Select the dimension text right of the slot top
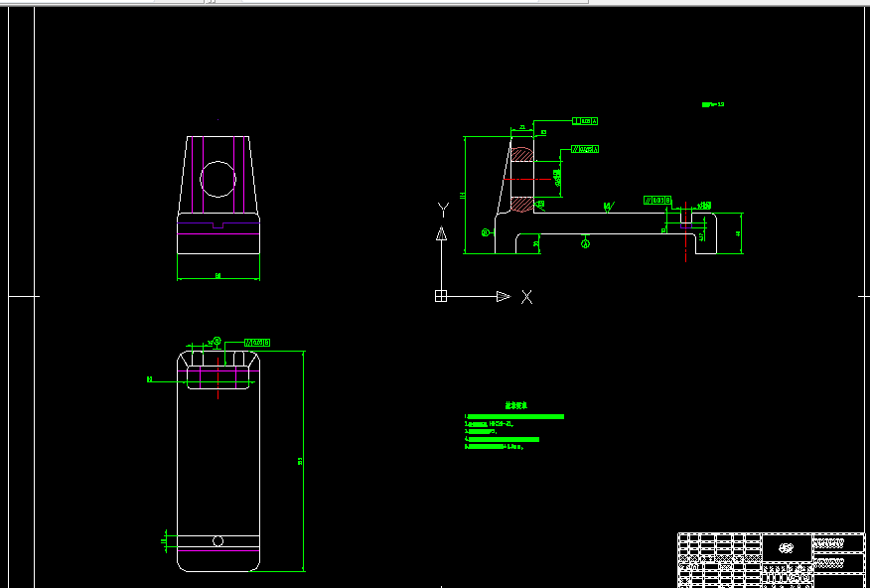This screenshot has height=588, width=870. [x=704, y=206]
